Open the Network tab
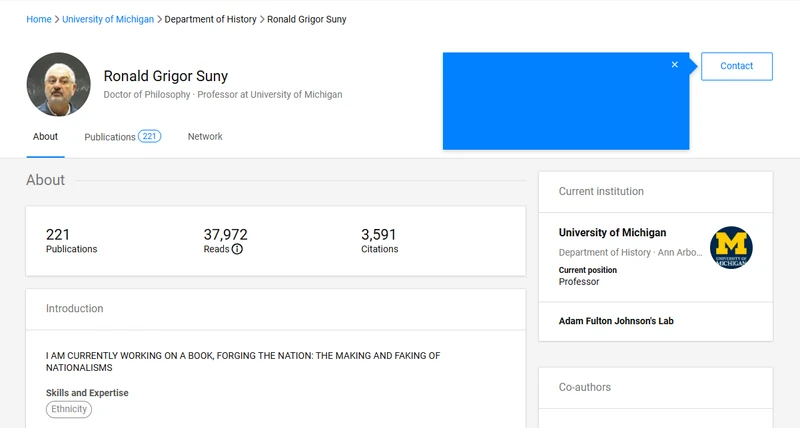The image size is (800, 428). point(205,137)
